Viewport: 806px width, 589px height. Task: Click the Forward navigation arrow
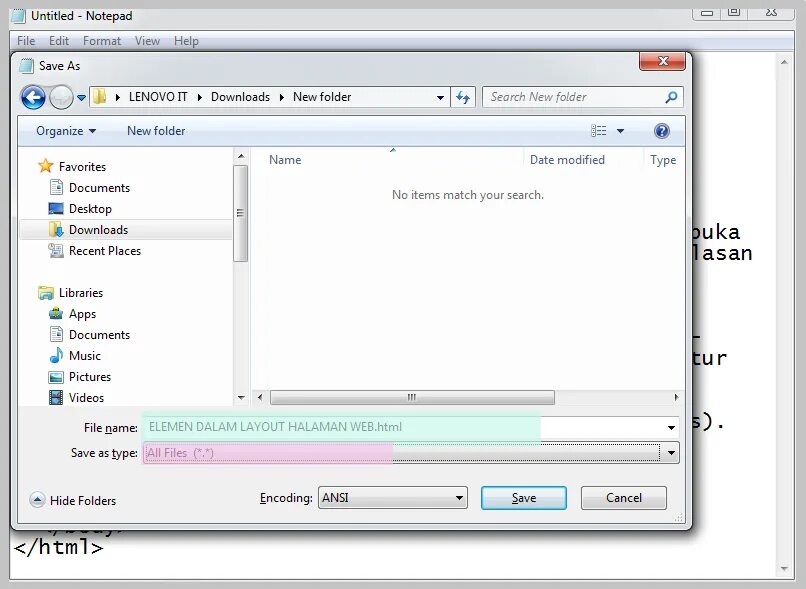pos(61,97)
